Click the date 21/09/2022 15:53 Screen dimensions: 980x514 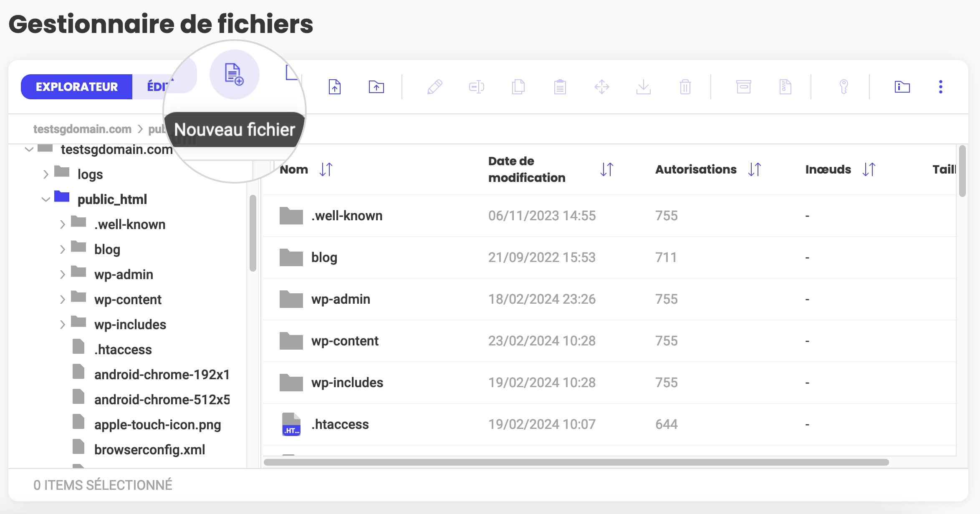click(x=542, y=257)
